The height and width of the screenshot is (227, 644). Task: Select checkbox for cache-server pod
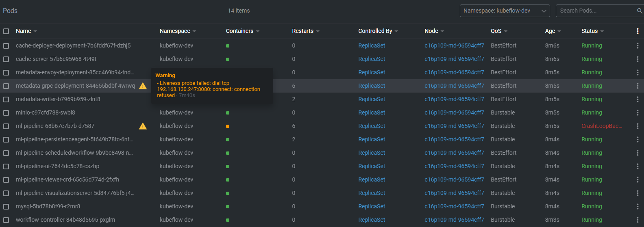[6, 59]
